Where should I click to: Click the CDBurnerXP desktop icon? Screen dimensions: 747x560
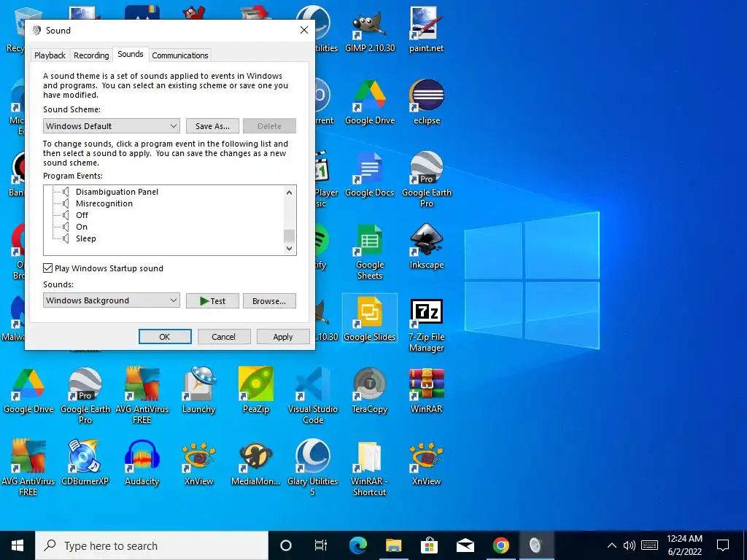(x=85, y=462)
